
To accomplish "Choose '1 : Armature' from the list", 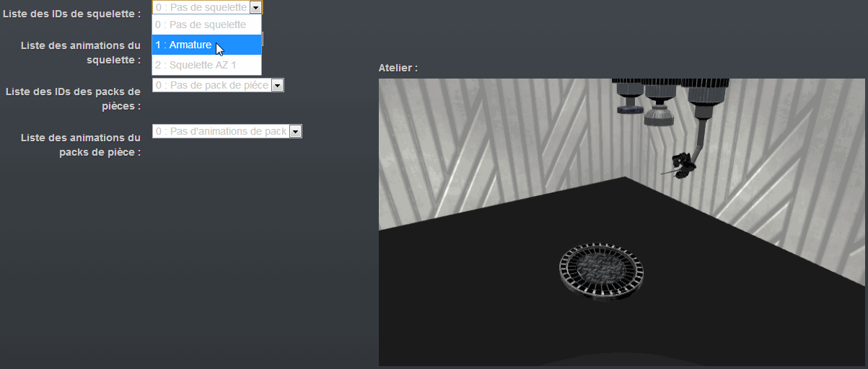I will [x=206, y=45].
